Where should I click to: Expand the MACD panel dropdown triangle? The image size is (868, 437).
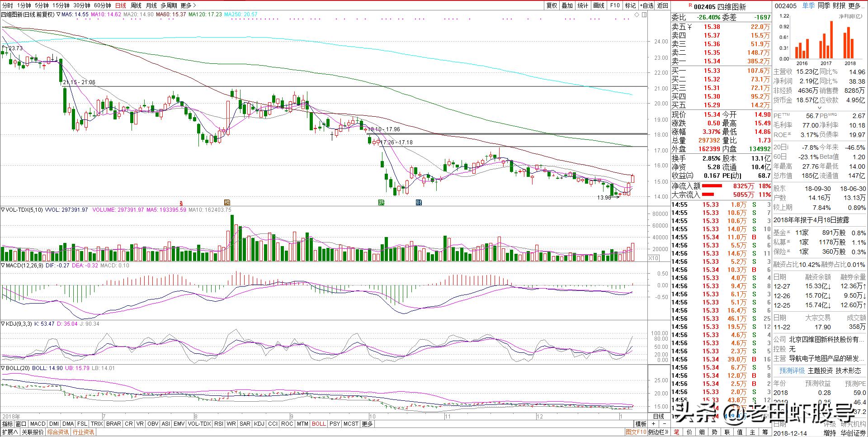(3, 266)
